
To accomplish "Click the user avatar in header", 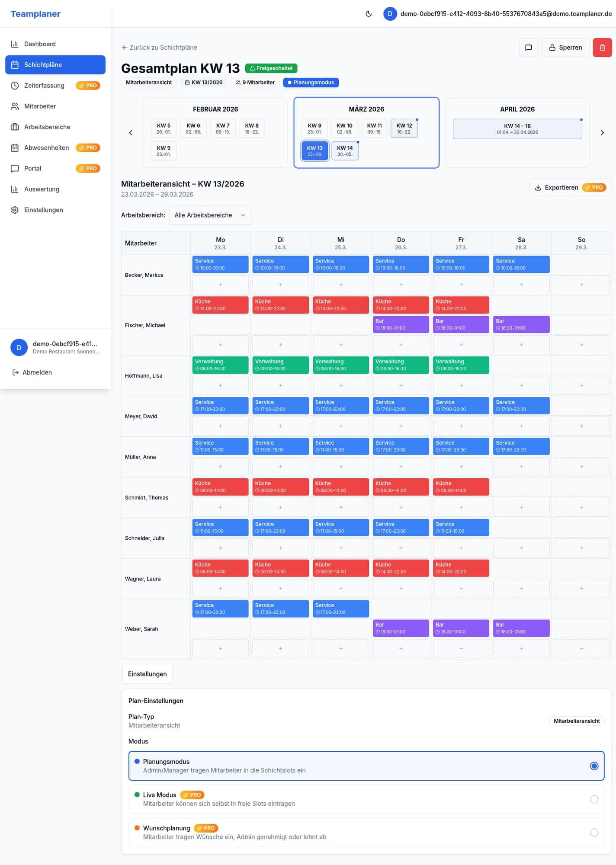I will click(x=390, y=14).
